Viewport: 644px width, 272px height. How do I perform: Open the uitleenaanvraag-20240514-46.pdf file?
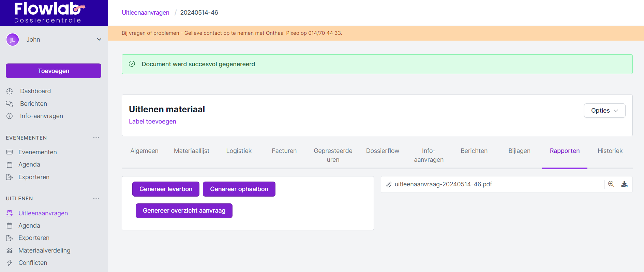(443, 184)
